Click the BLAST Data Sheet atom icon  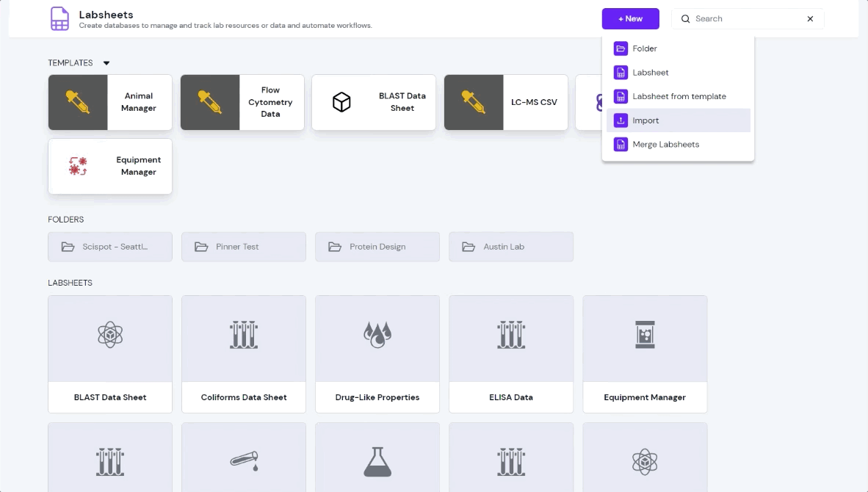[110, 335]
